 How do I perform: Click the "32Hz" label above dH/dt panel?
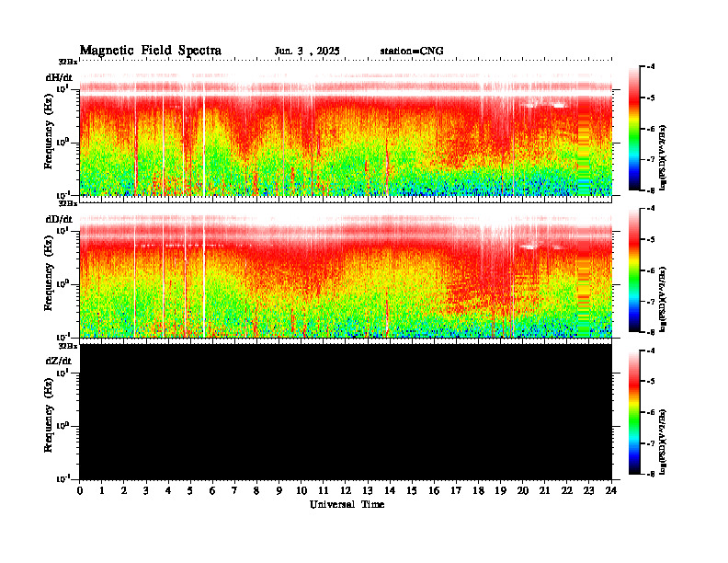point(68,62)
